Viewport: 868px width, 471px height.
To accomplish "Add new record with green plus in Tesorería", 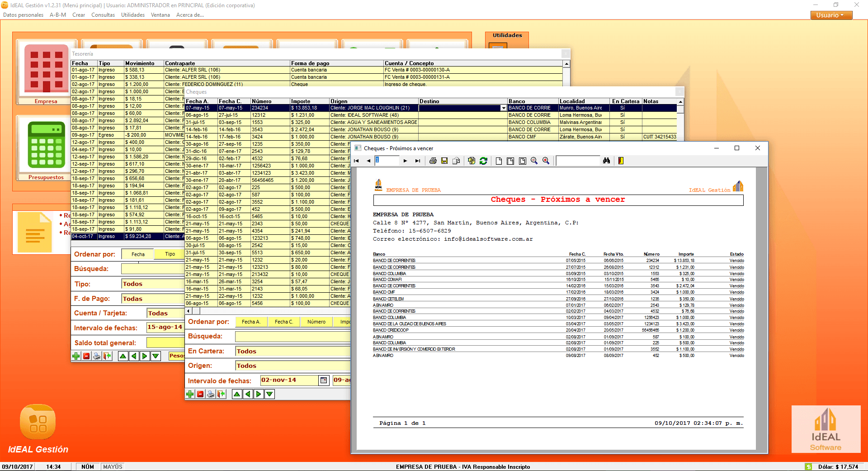I will pyautogui.click(x=76, y=356).
